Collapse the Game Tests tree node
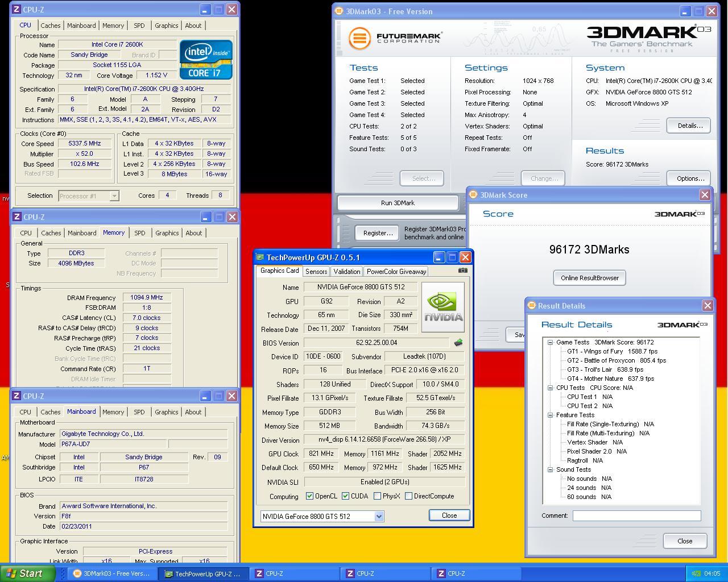Viewport: 728px width, 582px height. point(551,342)
